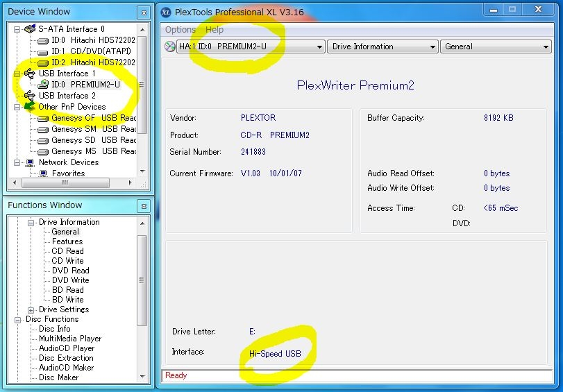The height and width of the screenshot is (392, 563).
Task: Click the serial number value 241883
Action: pos(253,152)
